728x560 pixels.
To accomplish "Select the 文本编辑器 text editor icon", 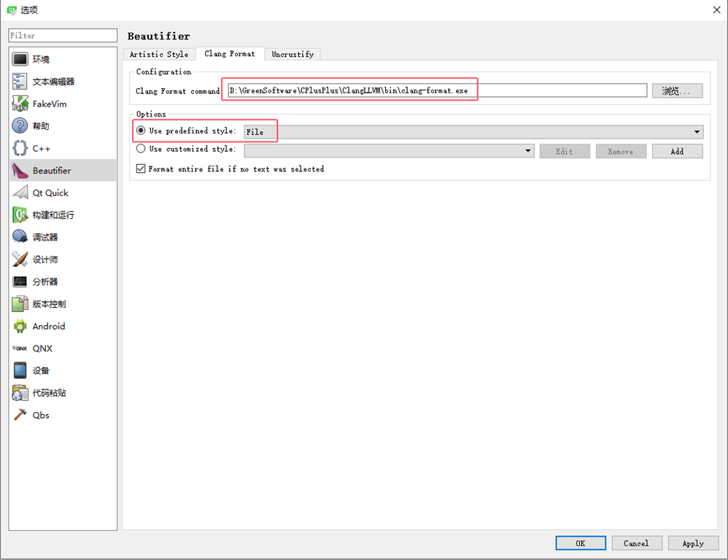I will [20, 82].
